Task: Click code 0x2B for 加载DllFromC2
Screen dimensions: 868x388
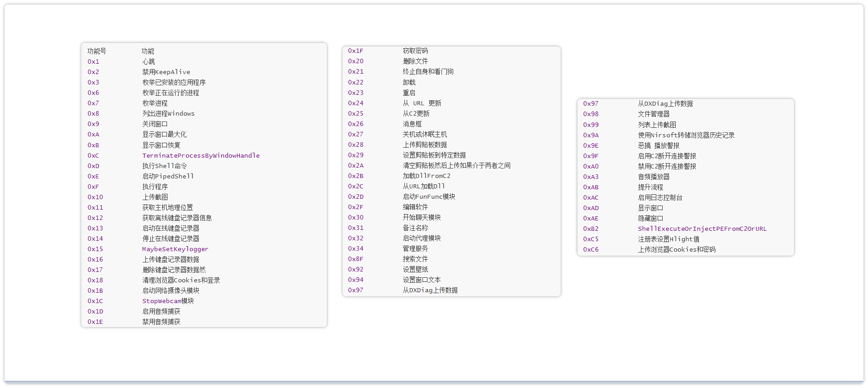Action: [x=355, y=176]
